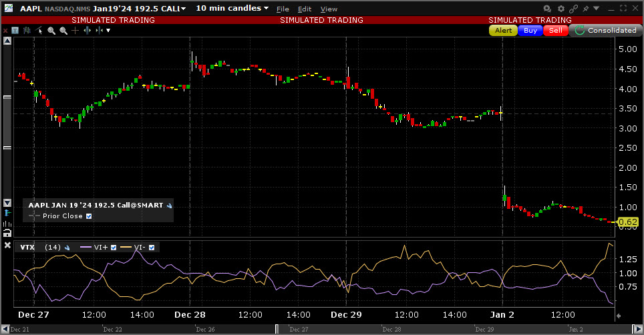The height and width of the screenshot is (335, 644).
Task: Click the green refresh icon beside Consolidated
Action: click(579, 30)
